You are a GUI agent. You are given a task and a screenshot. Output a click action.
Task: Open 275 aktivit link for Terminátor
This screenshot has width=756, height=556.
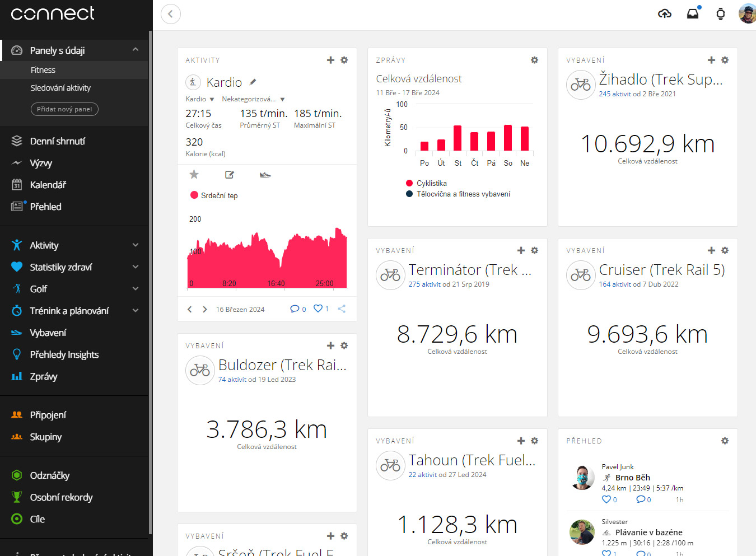click(x=424, y=284)
